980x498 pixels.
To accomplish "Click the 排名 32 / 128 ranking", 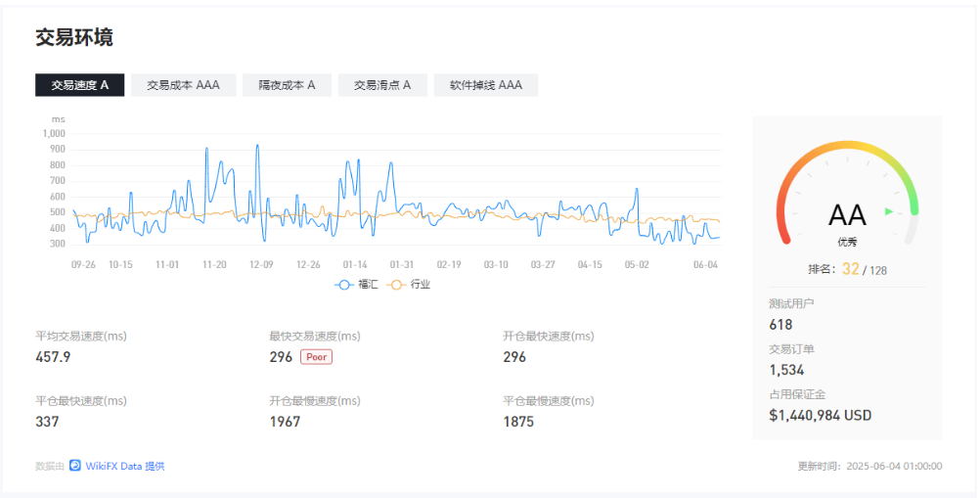I will click(847, 269).
